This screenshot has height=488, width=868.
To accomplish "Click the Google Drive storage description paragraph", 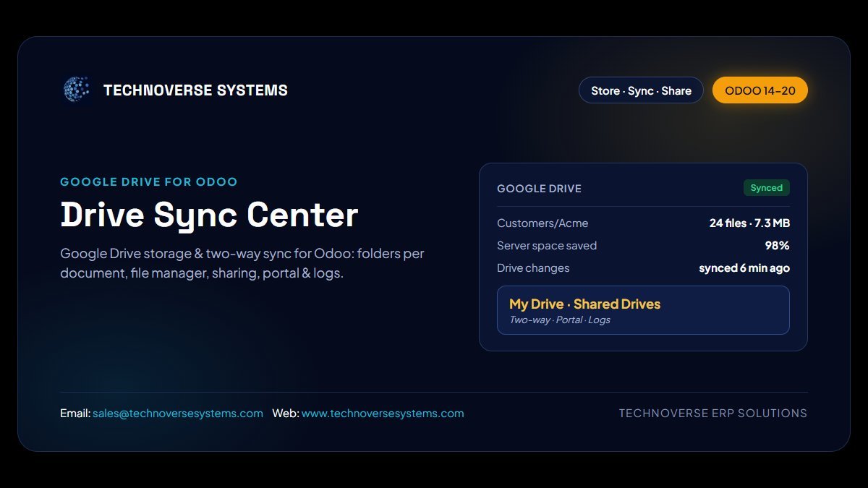I will coord(242,264).
